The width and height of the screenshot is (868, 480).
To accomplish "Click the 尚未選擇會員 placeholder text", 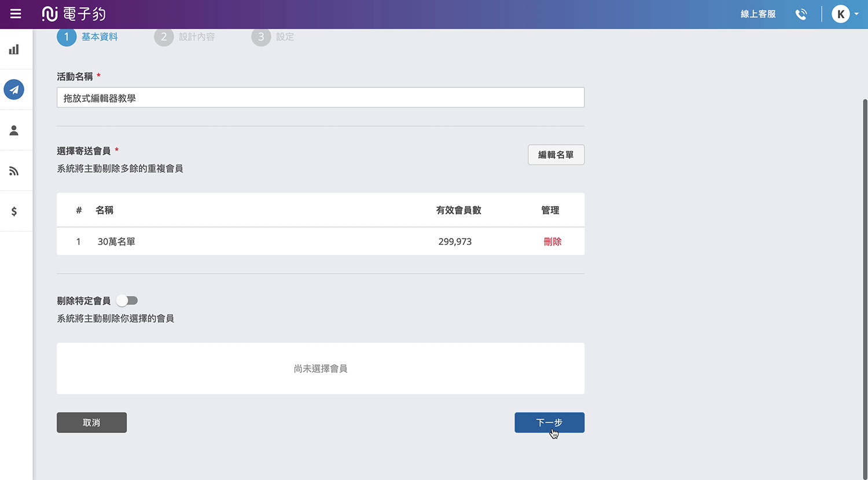I will 321,368.
